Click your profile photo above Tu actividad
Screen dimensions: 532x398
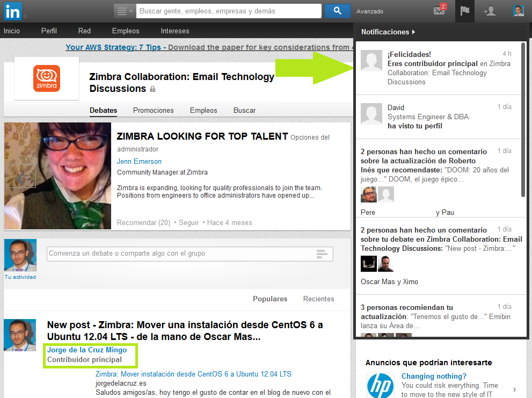[20, 255]
